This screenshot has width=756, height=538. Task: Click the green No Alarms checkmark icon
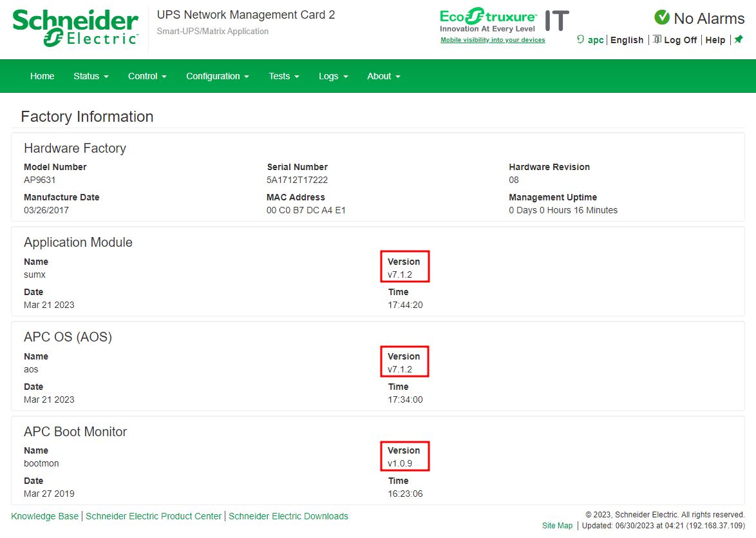click(x=662, y=17)
